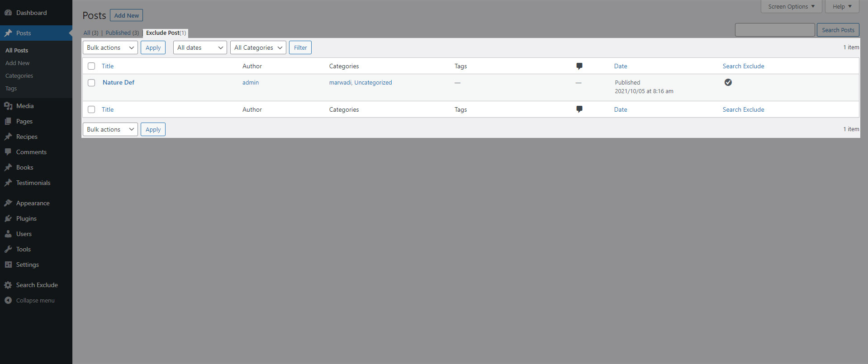
Task: Click the Plugins plug icon
Action: click(8, 218)
